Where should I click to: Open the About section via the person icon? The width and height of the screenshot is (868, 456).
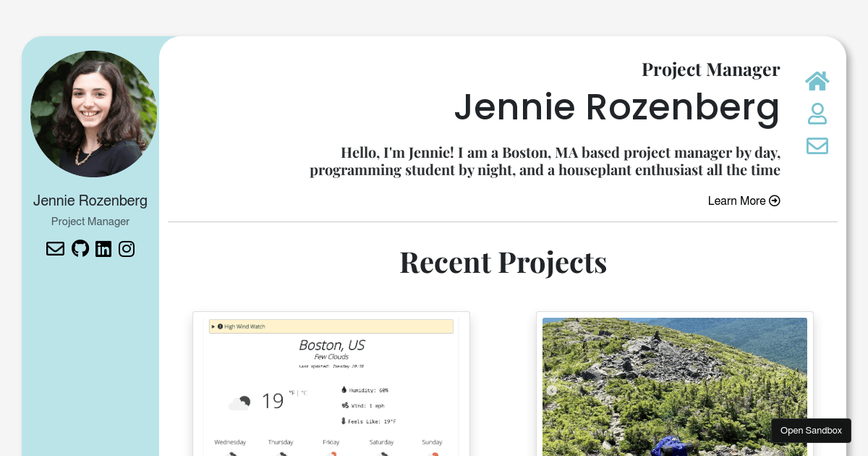click(817, 114)
